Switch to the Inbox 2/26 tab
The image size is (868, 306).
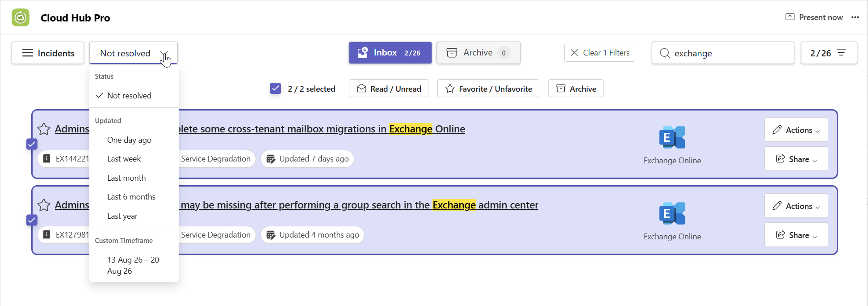coord(390,53)
